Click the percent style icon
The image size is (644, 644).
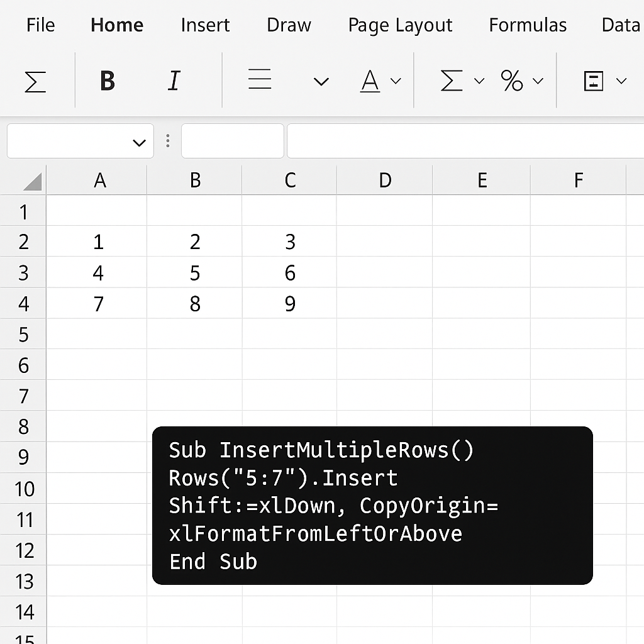click(x=512, y=80)
